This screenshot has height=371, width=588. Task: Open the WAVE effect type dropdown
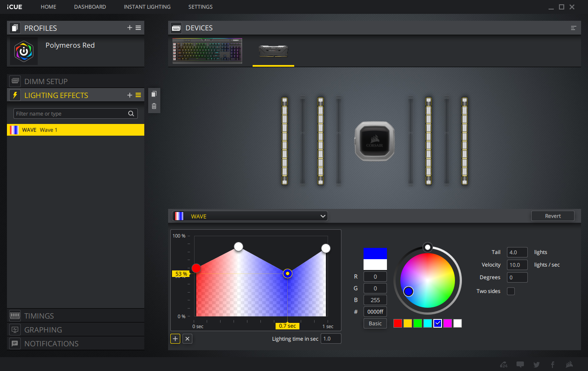point(250,216)
